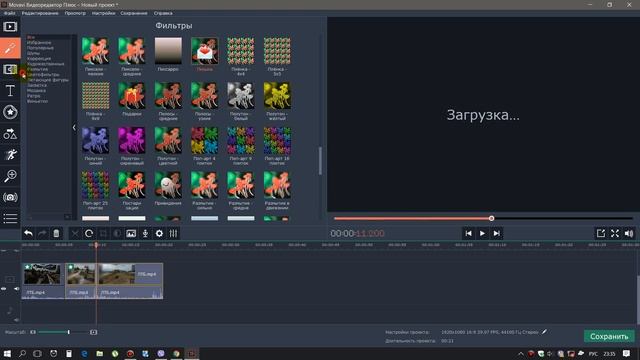Select the Crop tool in the toolbar
This screenshot has width=640, height=360.
tap(103, 233)
